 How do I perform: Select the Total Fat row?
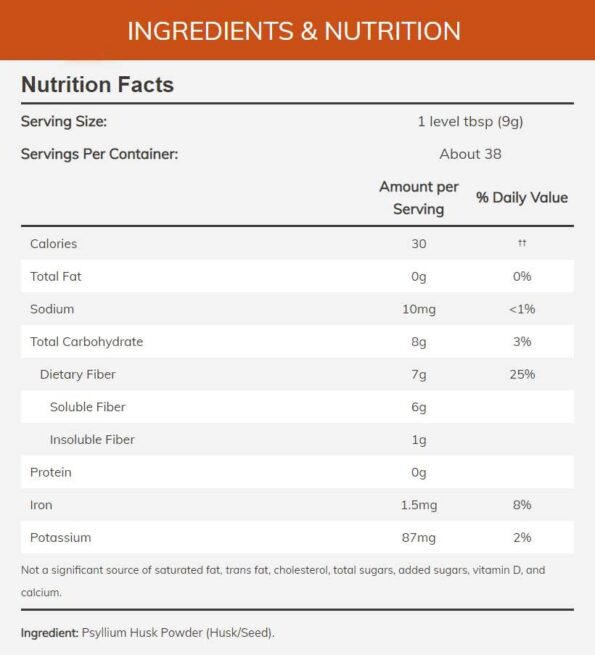[x=298, y=276]
